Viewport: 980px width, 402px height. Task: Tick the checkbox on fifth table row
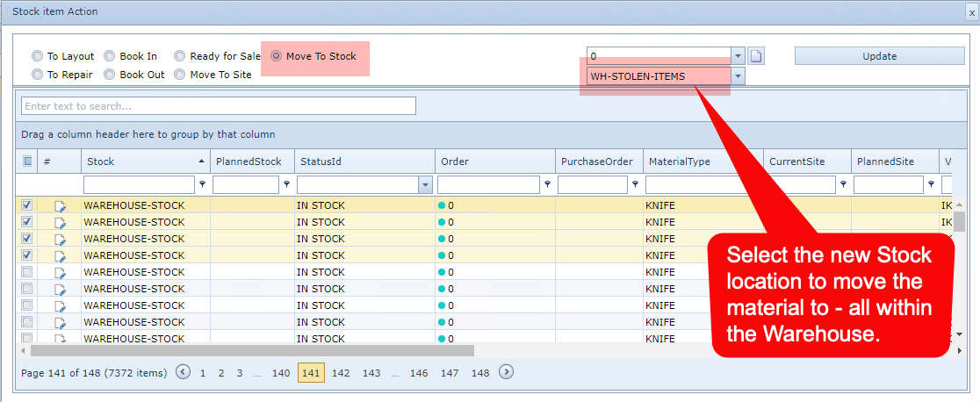(27, 272)
